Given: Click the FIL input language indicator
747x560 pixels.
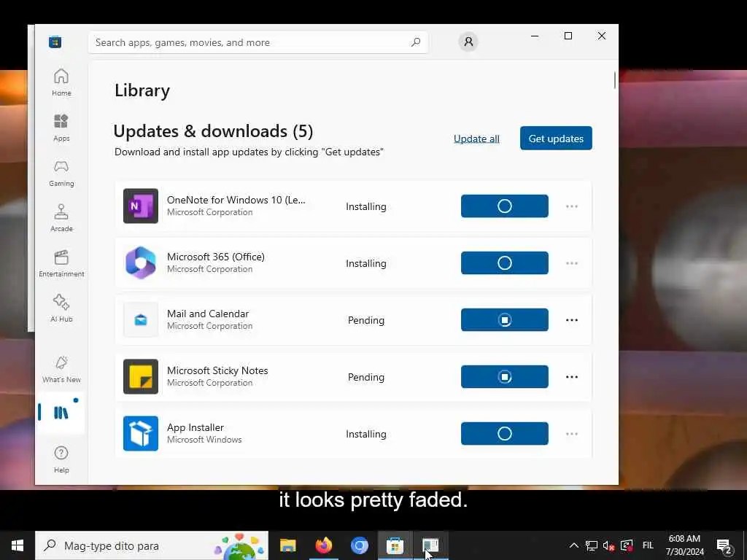Looking at the screenshot, I should 648,545.
